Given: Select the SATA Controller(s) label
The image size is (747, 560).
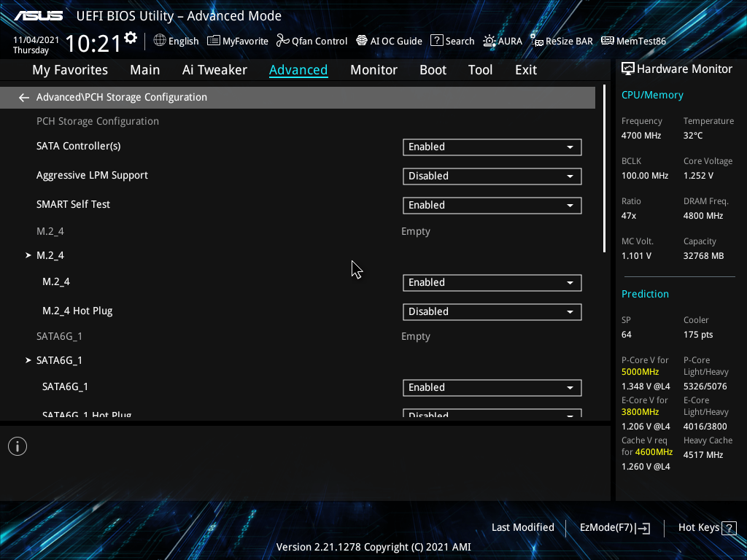Looking at the screenshot, I should [79, 146].
